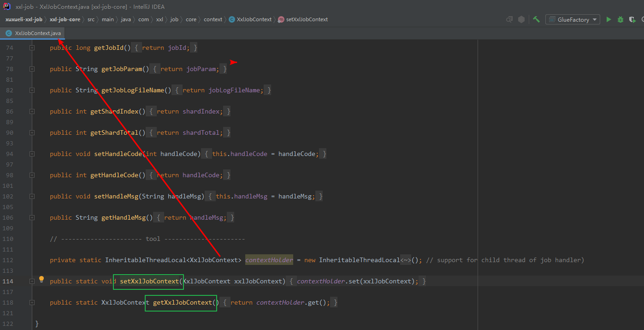
Task: Start debugging with the green bug icon
Action: coord(620,19)
